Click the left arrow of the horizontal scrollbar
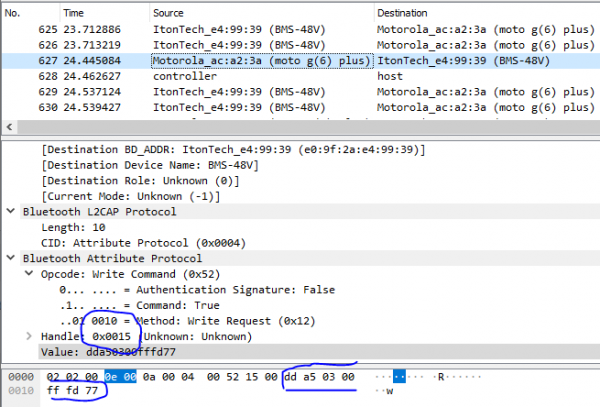 [x=10, y=127]
